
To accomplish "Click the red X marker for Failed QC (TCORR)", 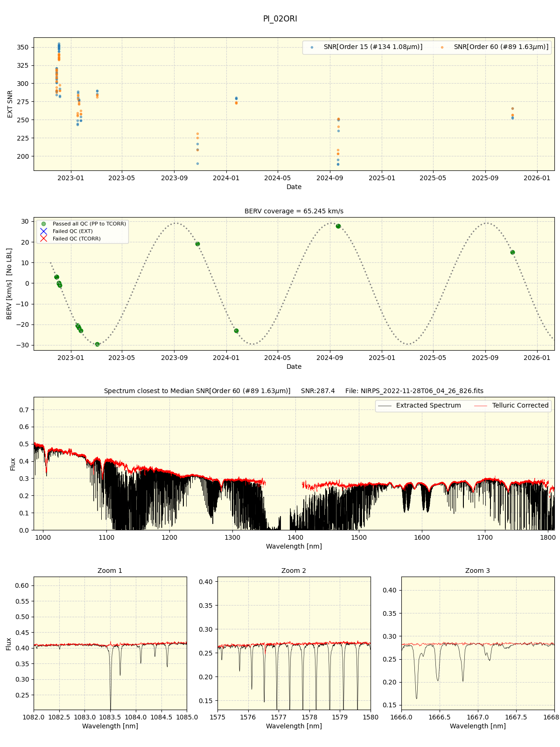I will click(x=43, y=239).
